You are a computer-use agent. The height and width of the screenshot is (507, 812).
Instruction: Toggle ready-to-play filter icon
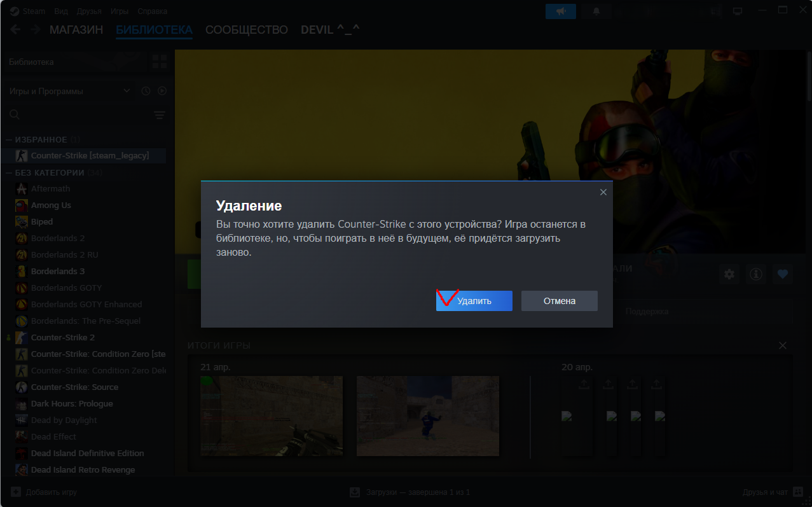162,91
